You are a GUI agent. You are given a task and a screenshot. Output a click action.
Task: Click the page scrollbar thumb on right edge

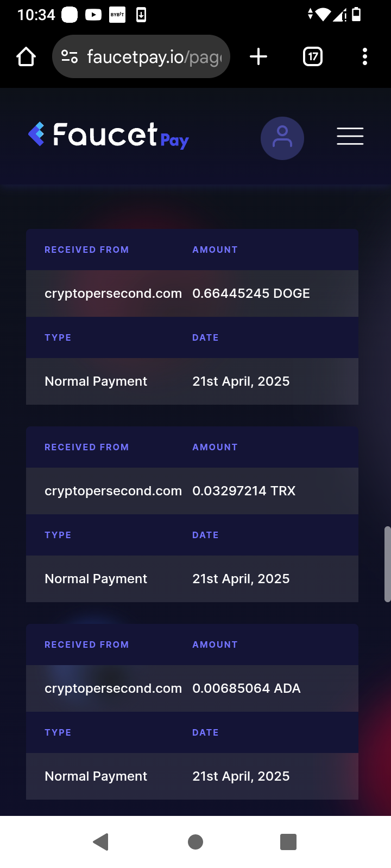coord(388,564)
